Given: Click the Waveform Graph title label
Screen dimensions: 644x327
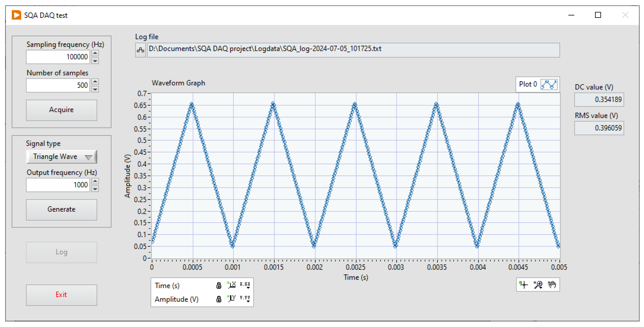Looking at the screenshot, I should [x=178, y=83].
